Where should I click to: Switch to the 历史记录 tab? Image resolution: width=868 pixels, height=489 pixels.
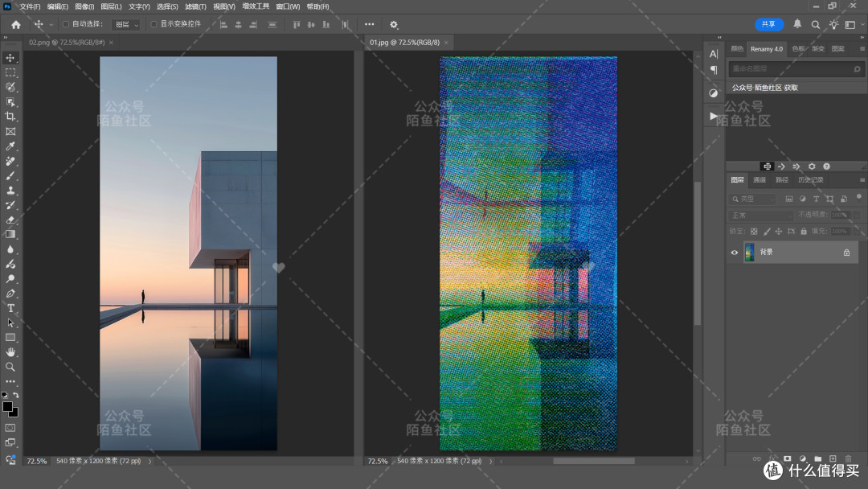click(810, 180)
